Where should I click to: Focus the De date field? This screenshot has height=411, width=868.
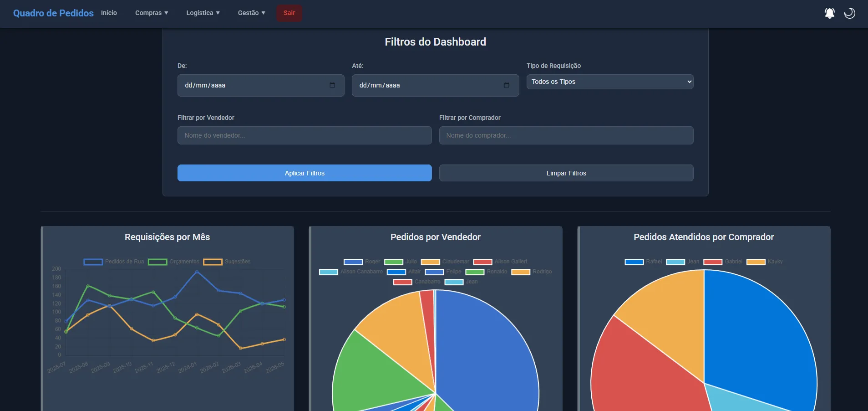pos(261,85)
